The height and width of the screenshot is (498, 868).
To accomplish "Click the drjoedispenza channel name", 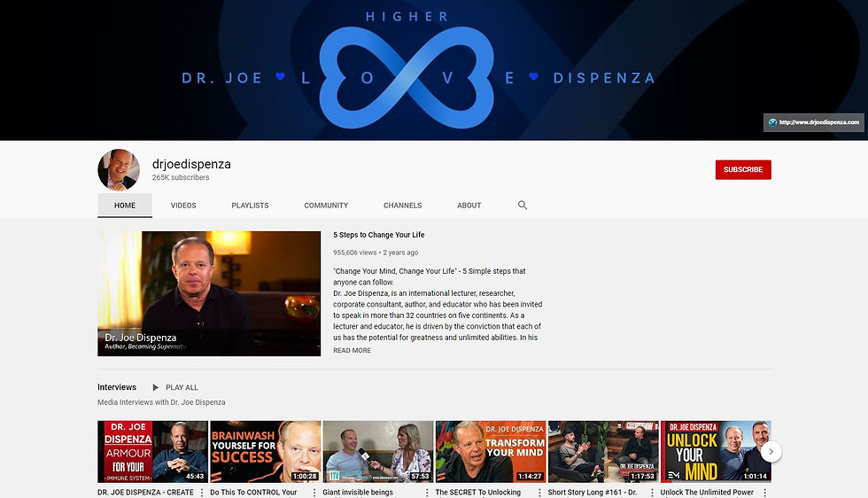I will (191, 164).
